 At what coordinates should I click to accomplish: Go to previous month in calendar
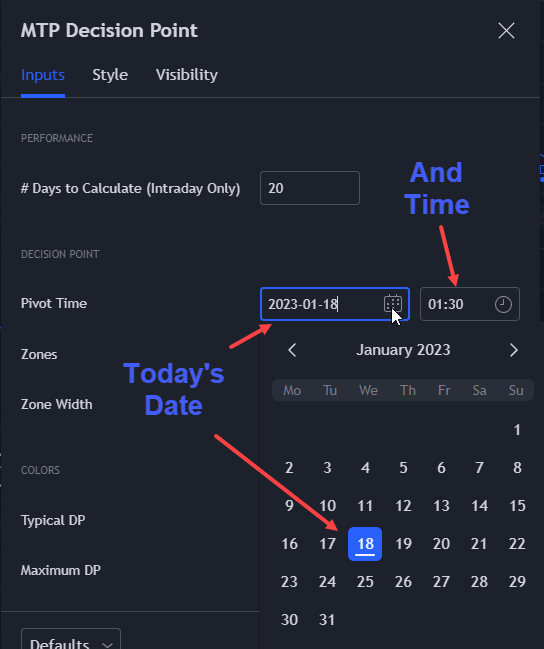pos(292,350)
